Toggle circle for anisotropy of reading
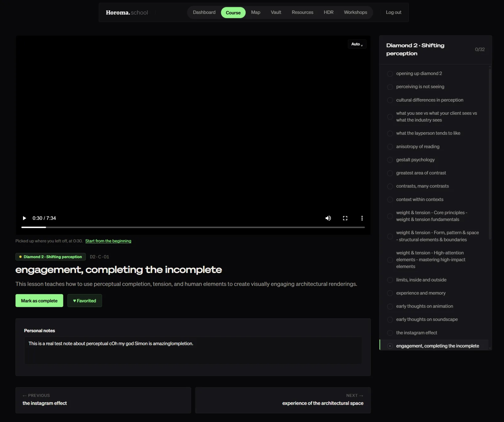Image resolution: width=504 pixels, height=422 pixels. coord(390,147)
